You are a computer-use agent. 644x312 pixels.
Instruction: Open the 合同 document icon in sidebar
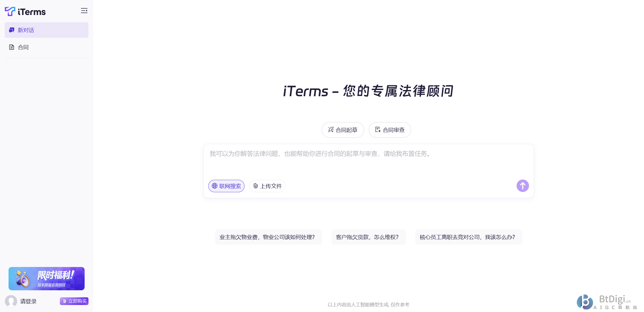(x=11, y=47)
